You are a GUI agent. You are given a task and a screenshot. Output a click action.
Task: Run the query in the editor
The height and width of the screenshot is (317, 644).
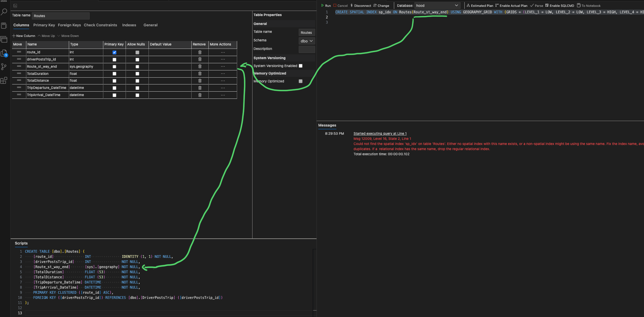[326, 5]
